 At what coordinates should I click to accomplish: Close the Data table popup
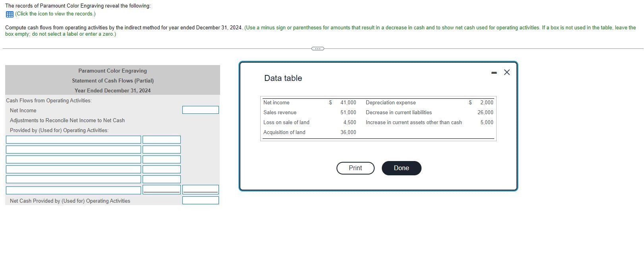pos(507,72)
